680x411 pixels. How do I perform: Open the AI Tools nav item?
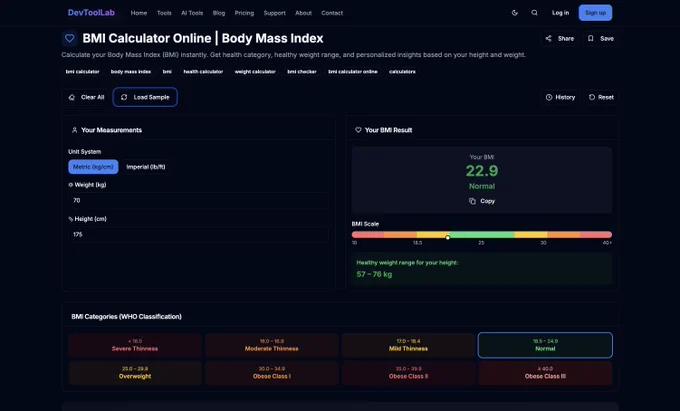(192, 13)
